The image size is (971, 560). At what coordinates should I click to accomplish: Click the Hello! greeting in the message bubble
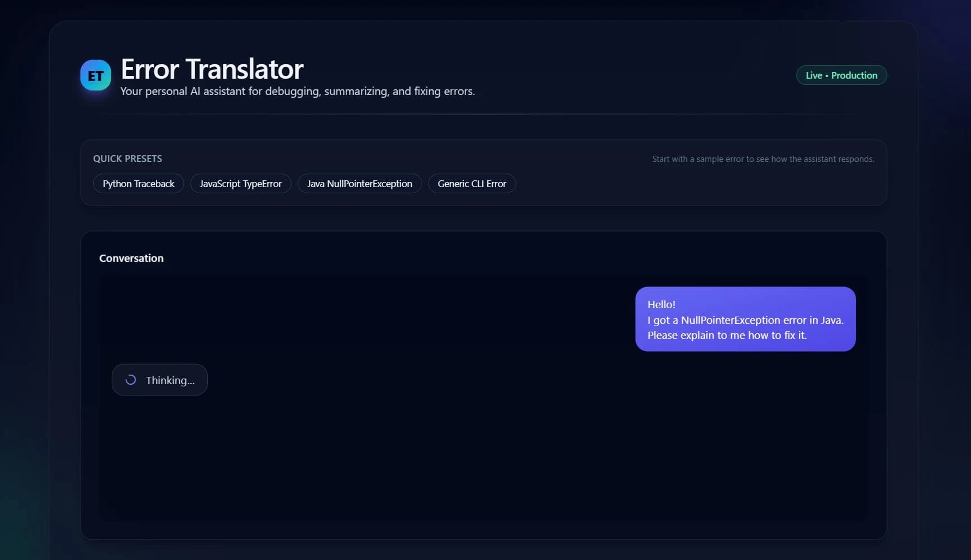(660, 304)
